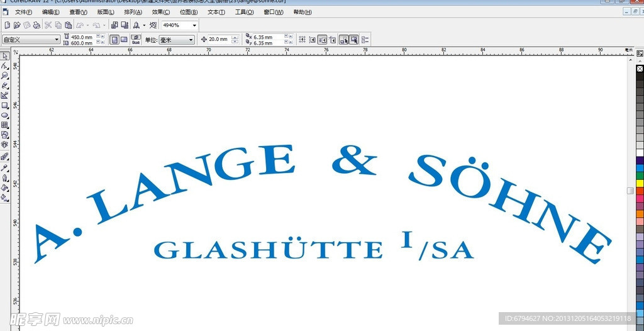Toggle landscape page orientation

[x=124, y=40]
